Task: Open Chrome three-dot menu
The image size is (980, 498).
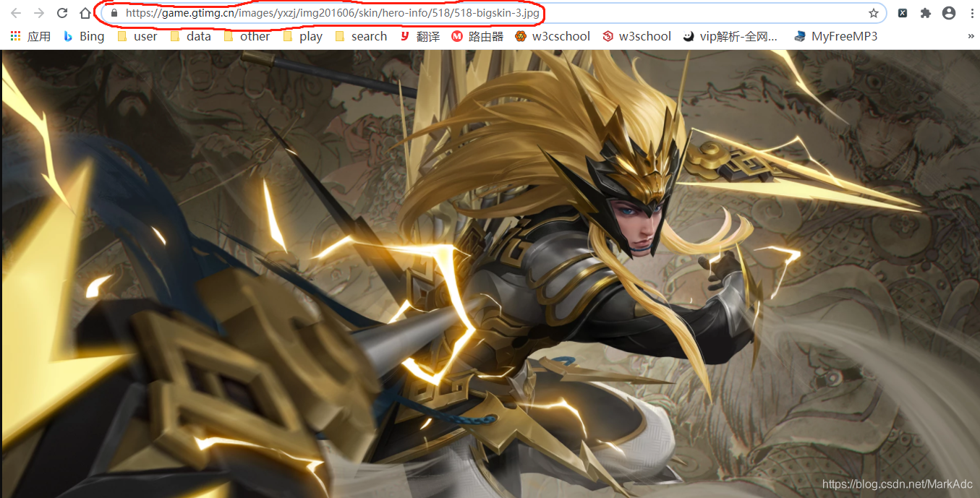Action: [x=971, y=13]
